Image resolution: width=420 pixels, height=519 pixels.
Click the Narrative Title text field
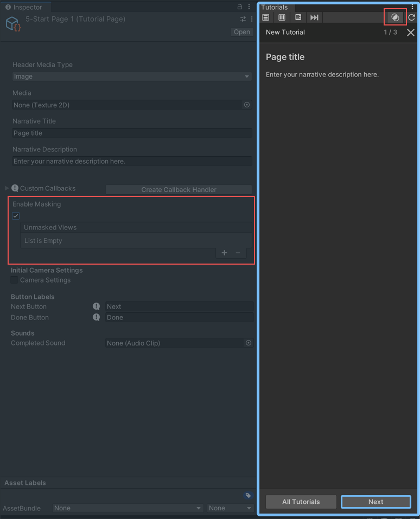coord(132,133)
